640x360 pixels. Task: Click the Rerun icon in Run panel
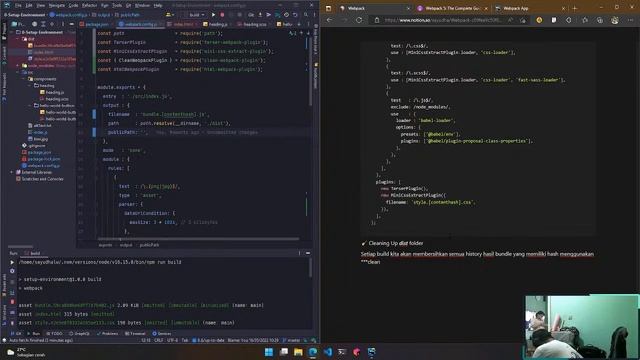point(12,262)
